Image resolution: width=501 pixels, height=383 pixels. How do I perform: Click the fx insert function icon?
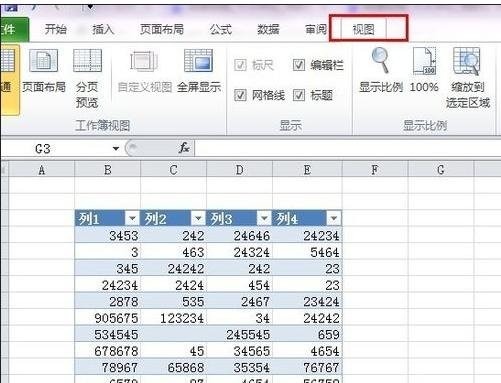pos(184,148)
